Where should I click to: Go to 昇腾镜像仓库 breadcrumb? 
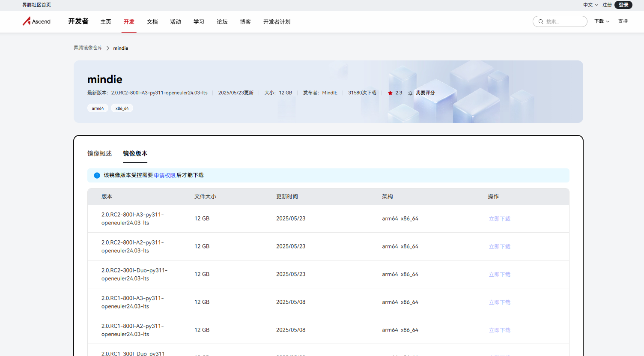[88, 48]
